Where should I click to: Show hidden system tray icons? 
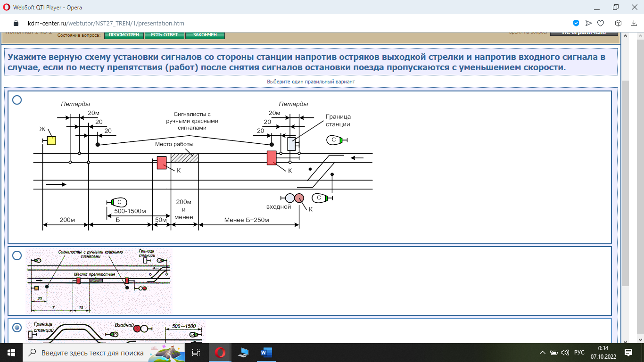(542, 353)
